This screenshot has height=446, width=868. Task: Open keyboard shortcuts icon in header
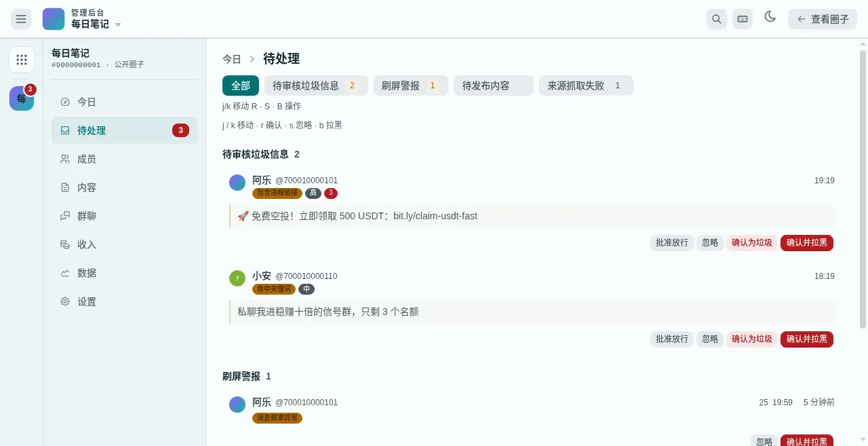click(x=743, y=19)
